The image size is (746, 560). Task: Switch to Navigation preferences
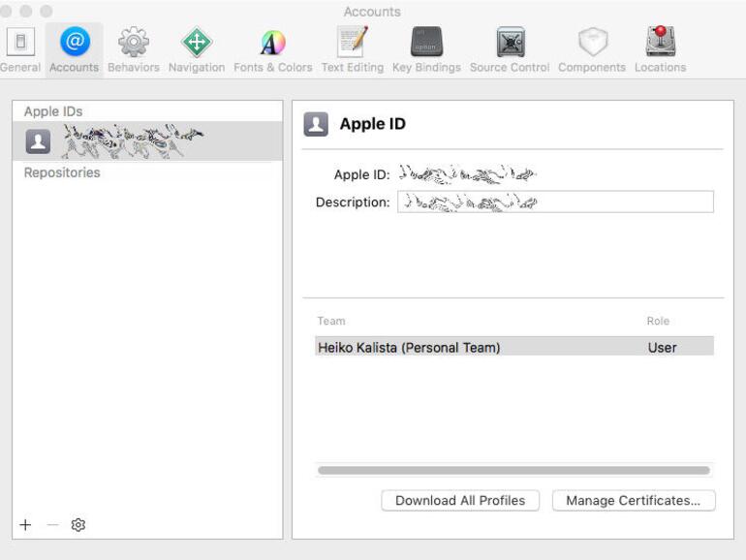click(197, 50)
